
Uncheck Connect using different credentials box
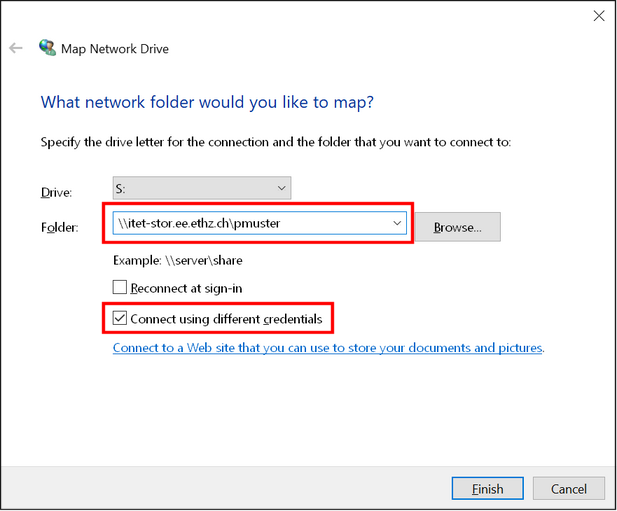[120, 318]
